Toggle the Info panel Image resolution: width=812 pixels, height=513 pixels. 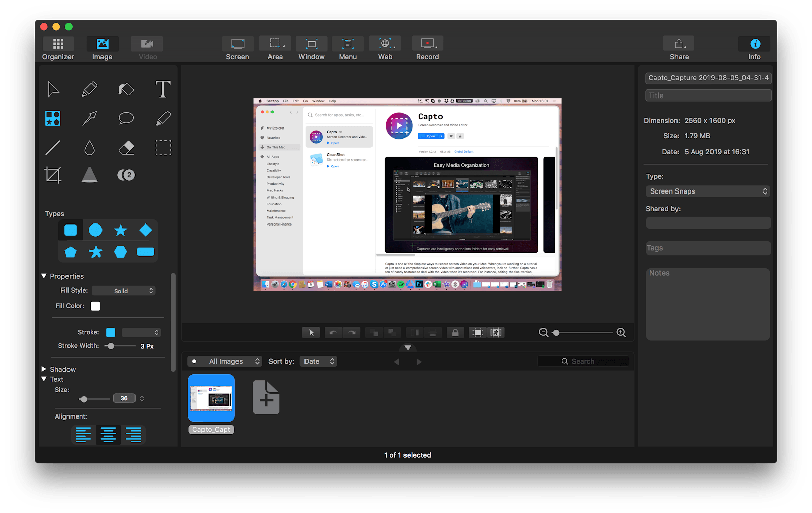click(x=755, y=49)
